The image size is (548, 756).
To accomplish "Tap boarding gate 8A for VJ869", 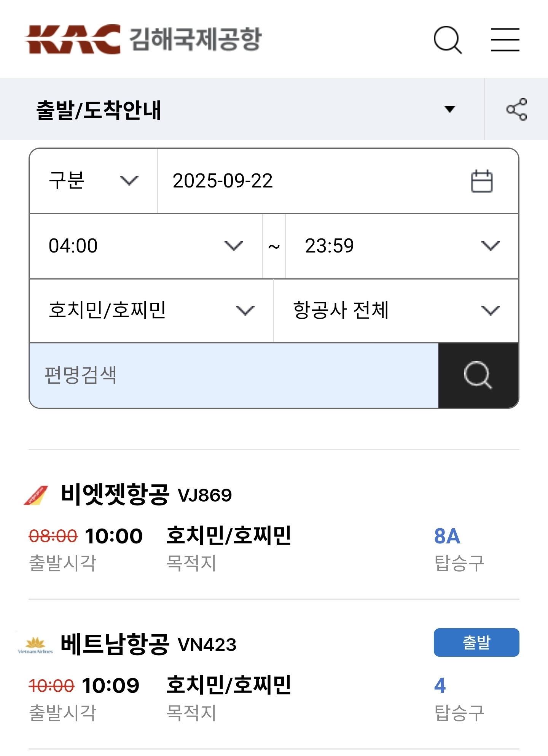I will 447,536.
